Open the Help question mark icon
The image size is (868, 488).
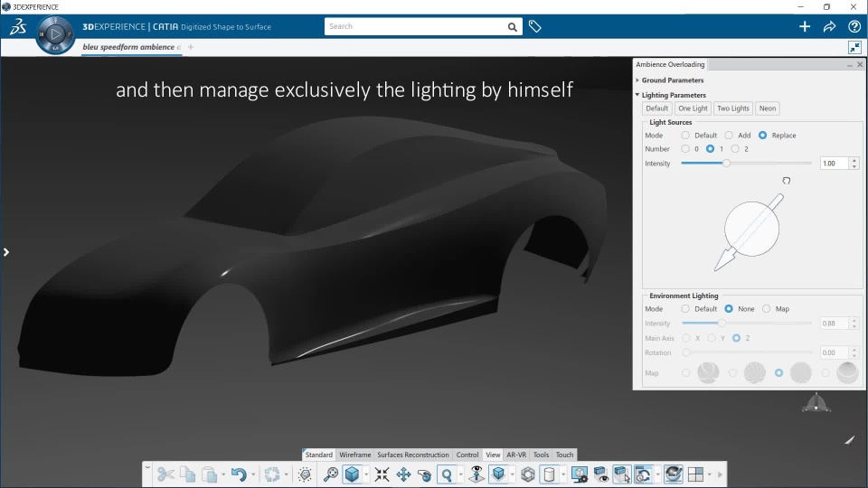coord(854,27)
